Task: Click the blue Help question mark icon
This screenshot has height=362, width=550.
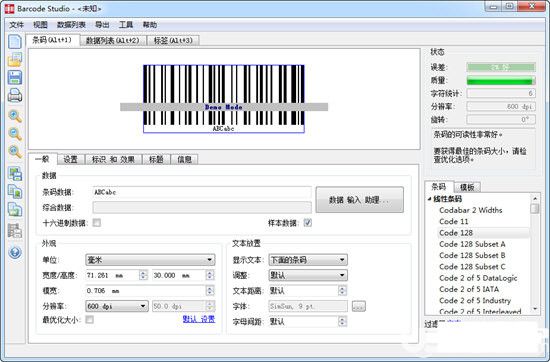Action: tap(15, 252)
